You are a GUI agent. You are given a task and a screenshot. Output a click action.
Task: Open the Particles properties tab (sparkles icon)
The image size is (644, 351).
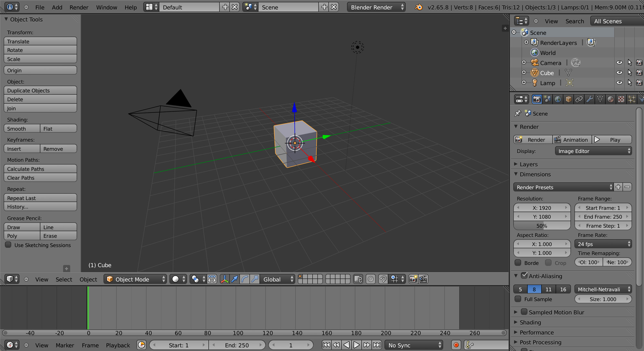click(x=632, y=99)
